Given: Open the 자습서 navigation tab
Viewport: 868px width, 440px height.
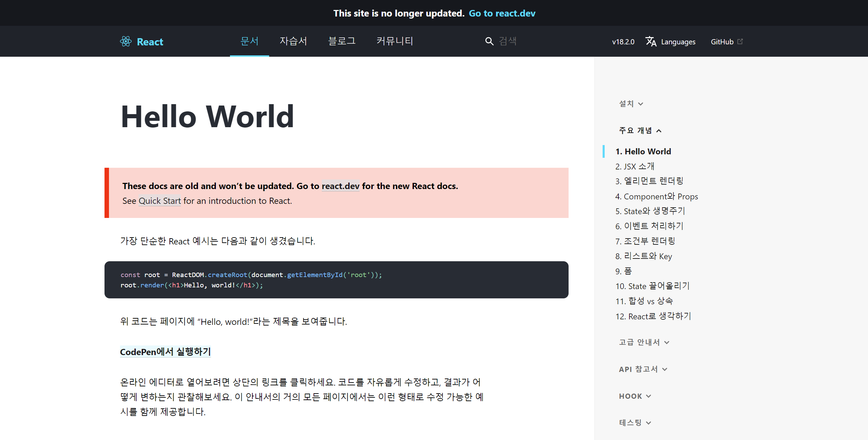Looking at the screenshot, I should pyautogui.click(x=293, y=41).
